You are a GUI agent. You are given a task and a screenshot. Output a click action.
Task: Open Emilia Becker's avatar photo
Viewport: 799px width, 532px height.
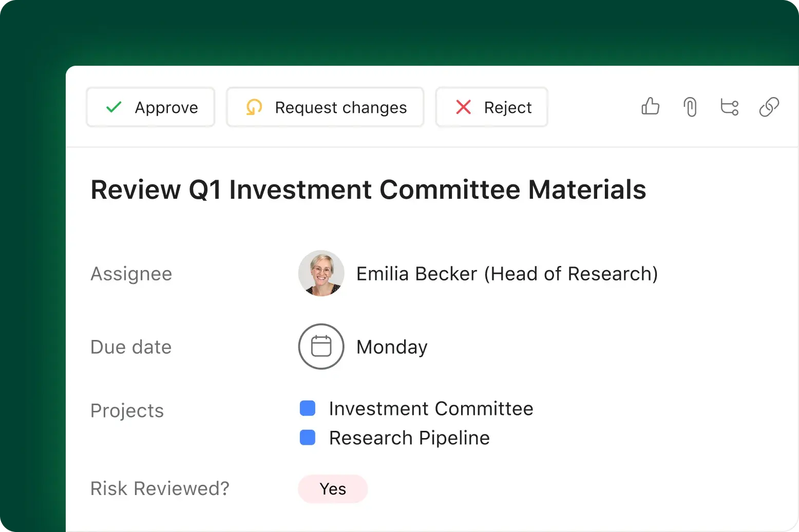321,273
